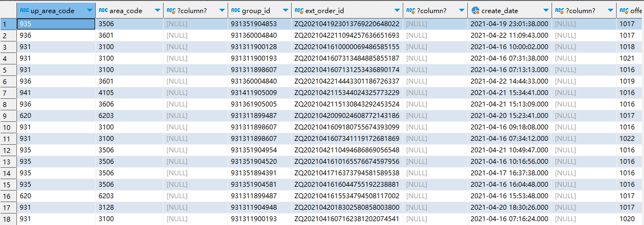The width and height of the screenshot is (644, 225).
Task: Select row number 1 header
Action: click(8, 24)
